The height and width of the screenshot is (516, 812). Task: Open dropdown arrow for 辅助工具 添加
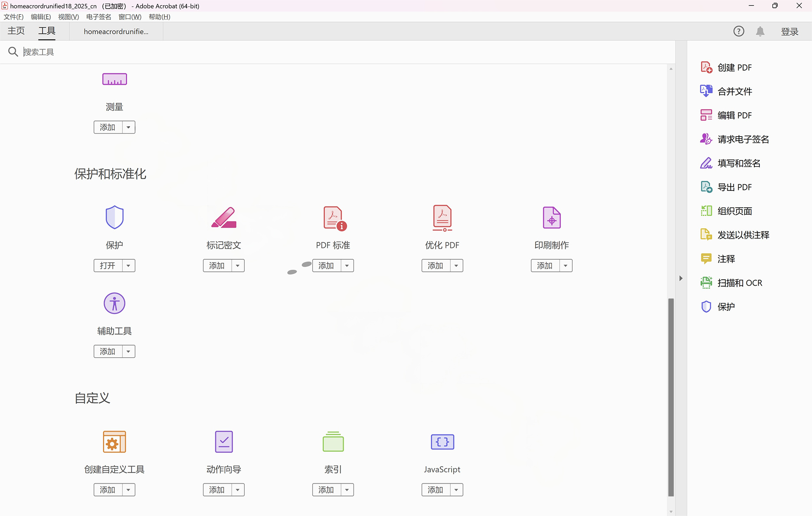click(128, 351)
